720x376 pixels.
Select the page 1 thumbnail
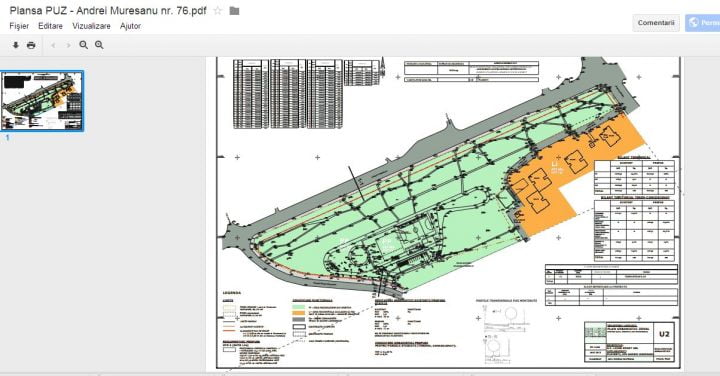point(42,101)
